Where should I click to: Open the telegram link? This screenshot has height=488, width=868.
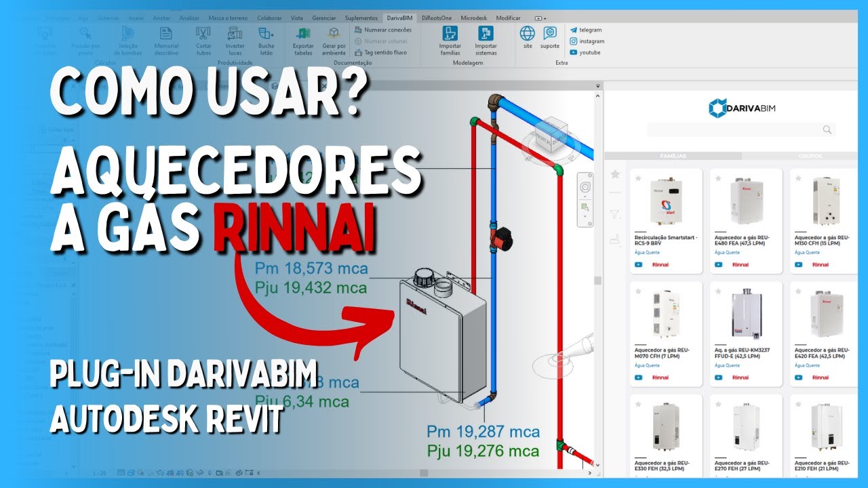coord(586,30)
